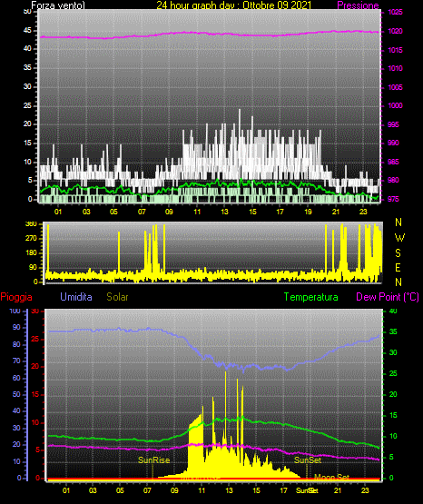Viewport: 423px width, 504px height.
Task: Click 90 on the blue humidity axis
Action: point(16,328)
